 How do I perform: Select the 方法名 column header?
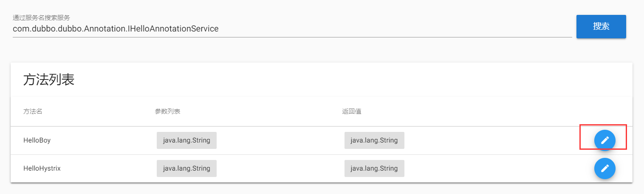coord(33,111)
